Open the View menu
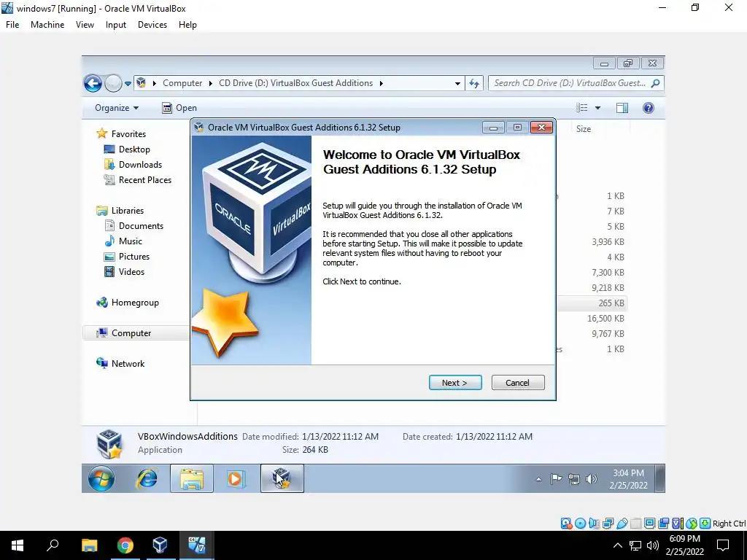Screen dimensions: 747x560 pos(85,25)
